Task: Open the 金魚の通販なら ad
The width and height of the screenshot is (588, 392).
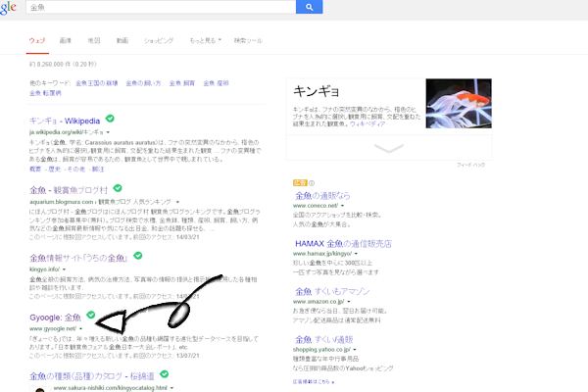Action: point(322,195)
